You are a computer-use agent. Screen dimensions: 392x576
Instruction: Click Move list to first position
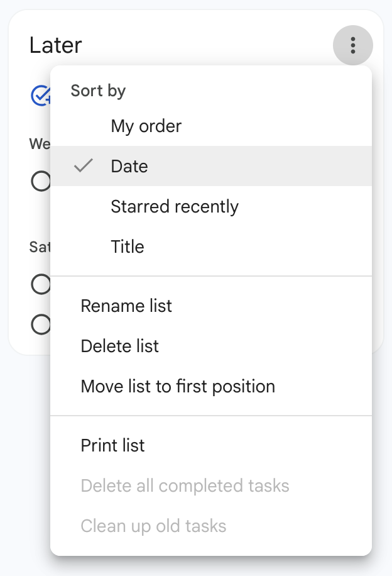178,386
